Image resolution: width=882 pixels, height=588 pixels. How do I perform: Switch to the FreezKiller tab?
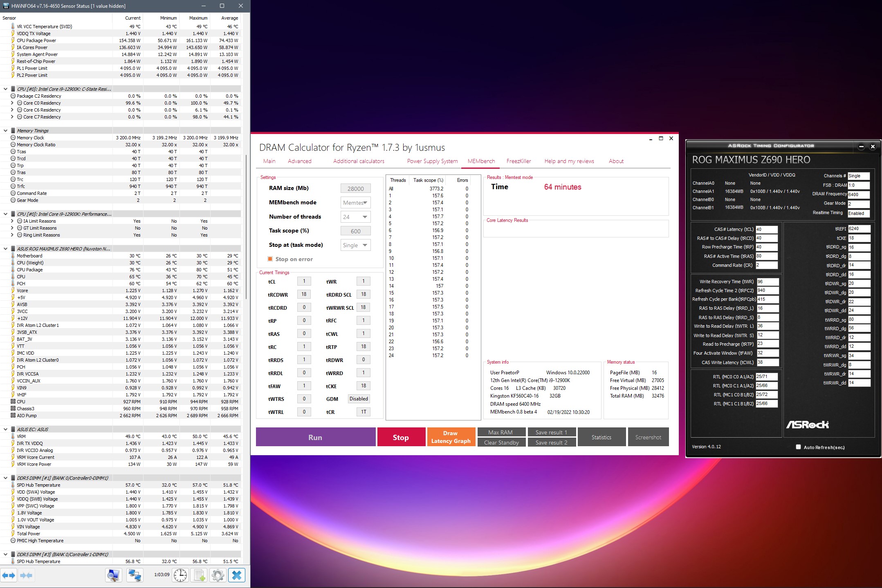click(518, 161)
